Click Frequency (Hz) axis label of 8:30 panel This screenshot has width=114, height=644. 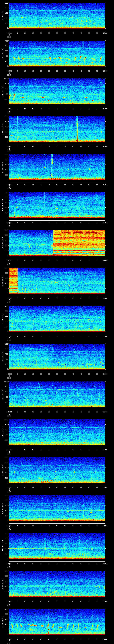point(3,621)
